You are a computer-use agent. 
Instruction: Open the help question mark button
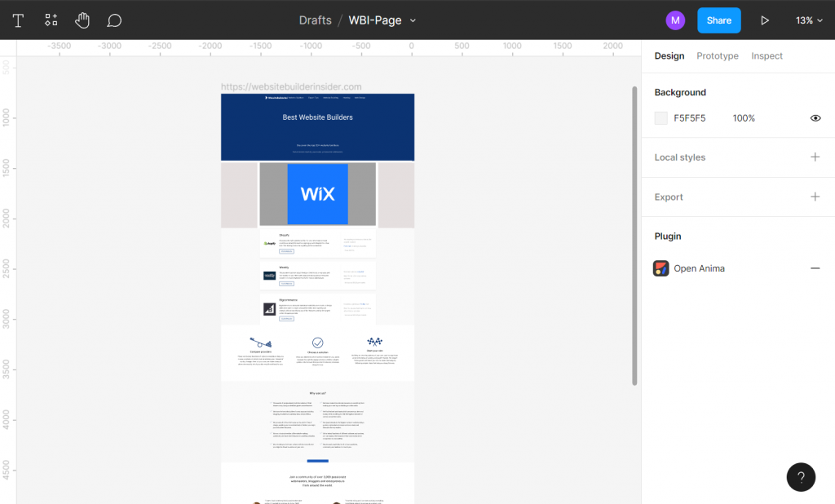click(x=800, y=477)
